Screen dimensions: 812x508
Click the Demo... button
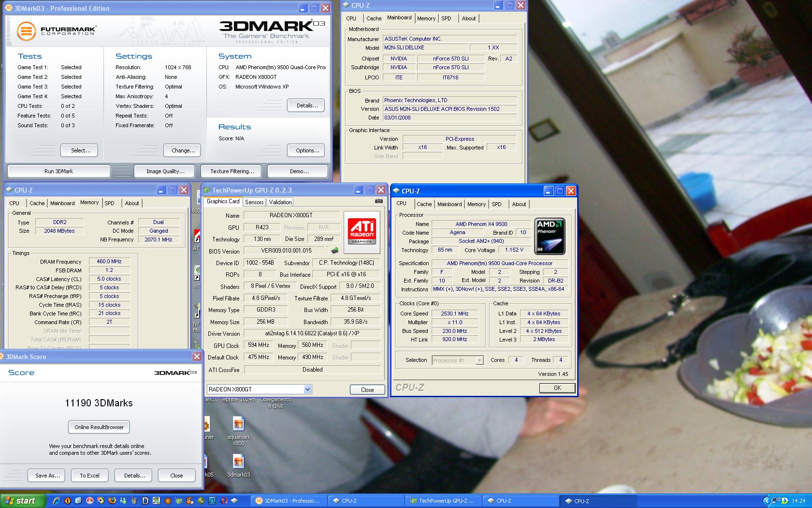point(298,171)
